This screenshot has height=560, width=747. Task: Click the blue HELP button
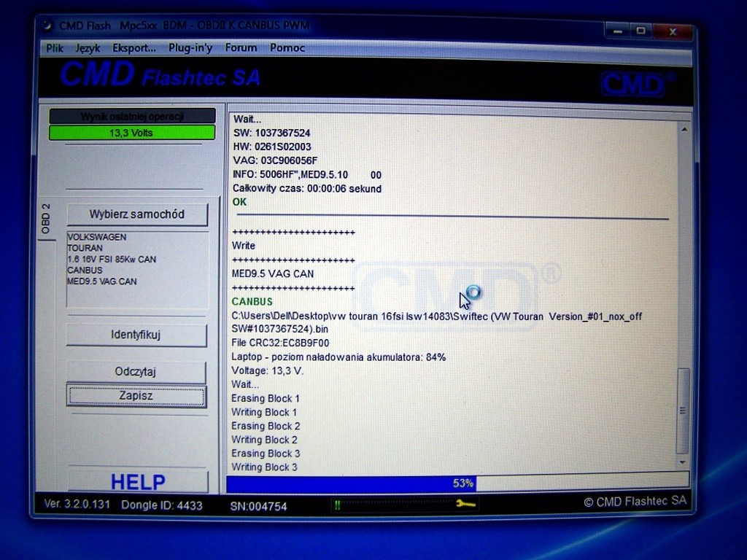(138, 482)
